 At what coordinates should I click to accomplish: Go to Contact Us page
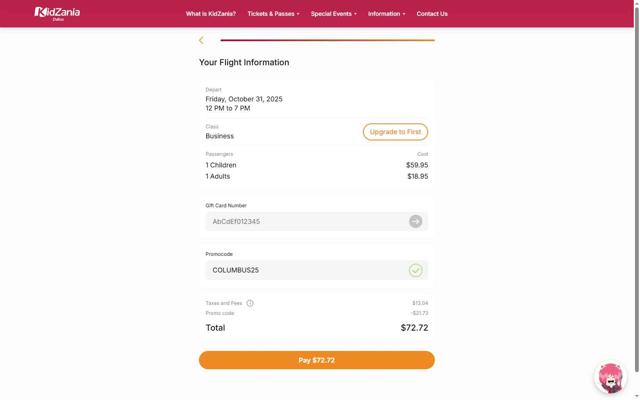pos(432,14)
